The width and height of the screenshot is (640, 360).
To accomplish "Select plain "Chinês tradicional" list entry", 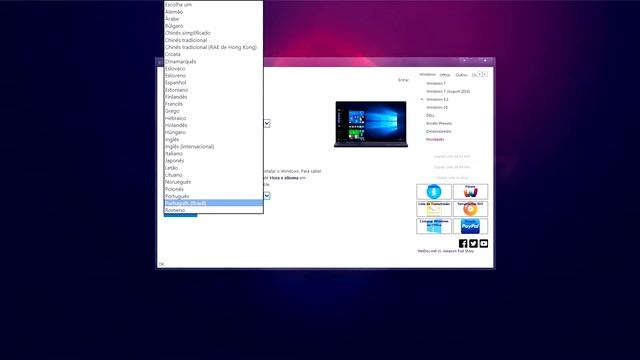I will click(213, 40).
